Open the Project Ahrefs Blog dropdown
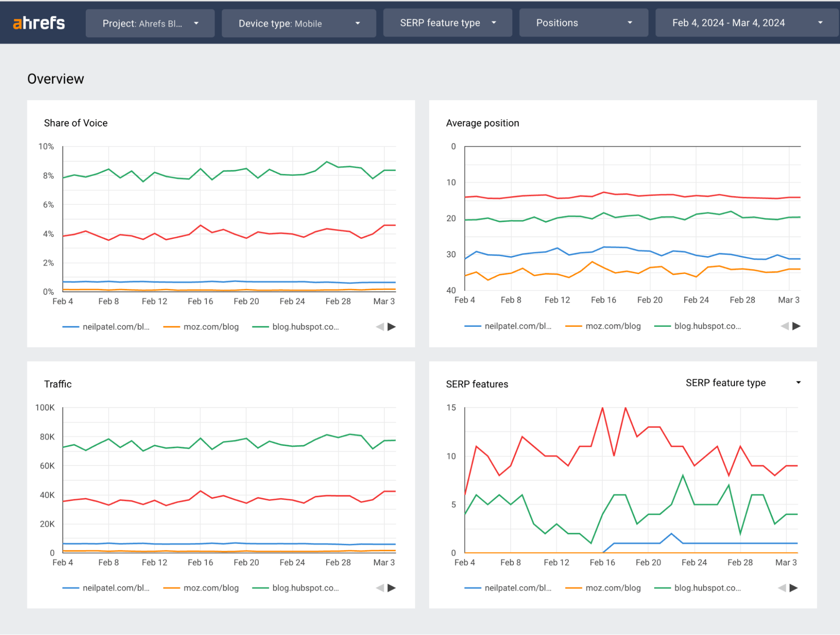 click(150, 24)
